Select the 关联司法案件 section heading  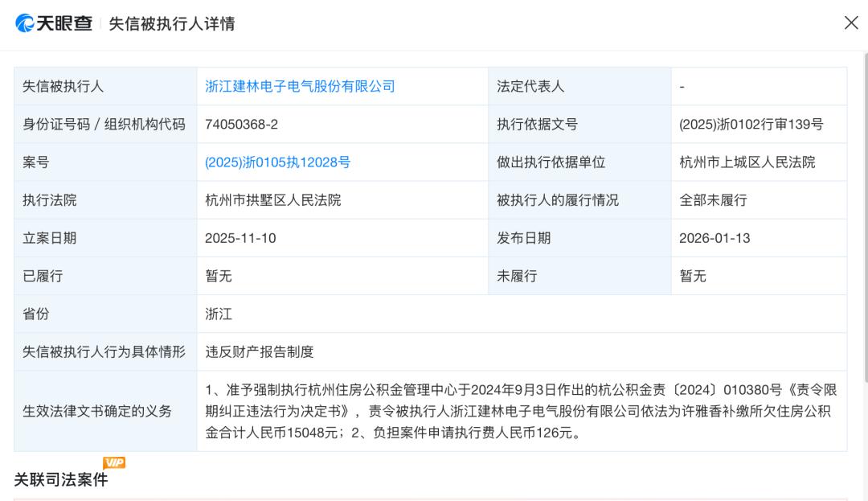point(60,480)
